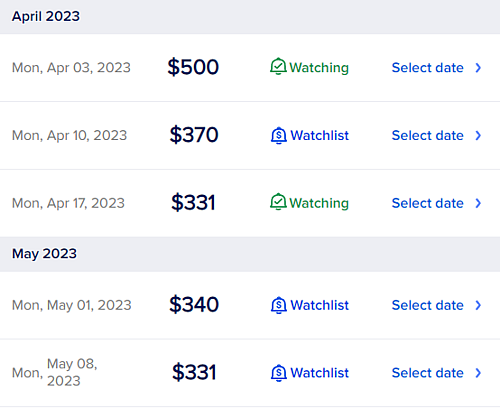Open the chevron arrow for May 01 row
Screen dimensions: 500x409
click(478, 305)
